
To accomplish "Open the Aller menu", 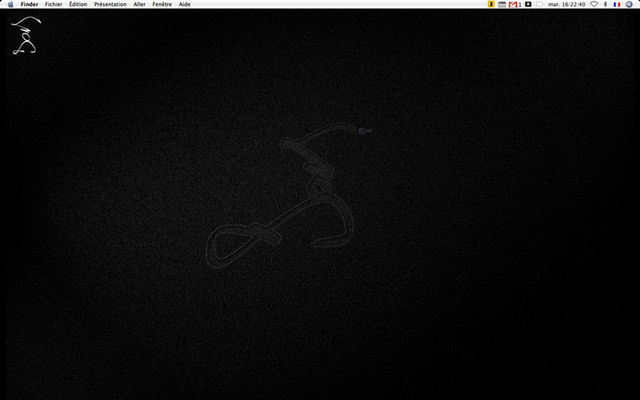I will pyautogui.click(x=140, y=4).
